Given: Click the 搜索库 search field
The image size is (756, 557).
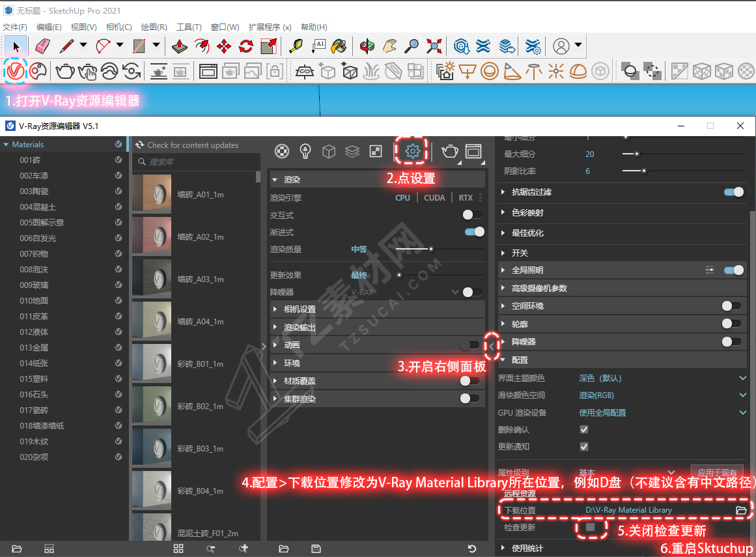Looking at the screenshot, I should (197, 162).
